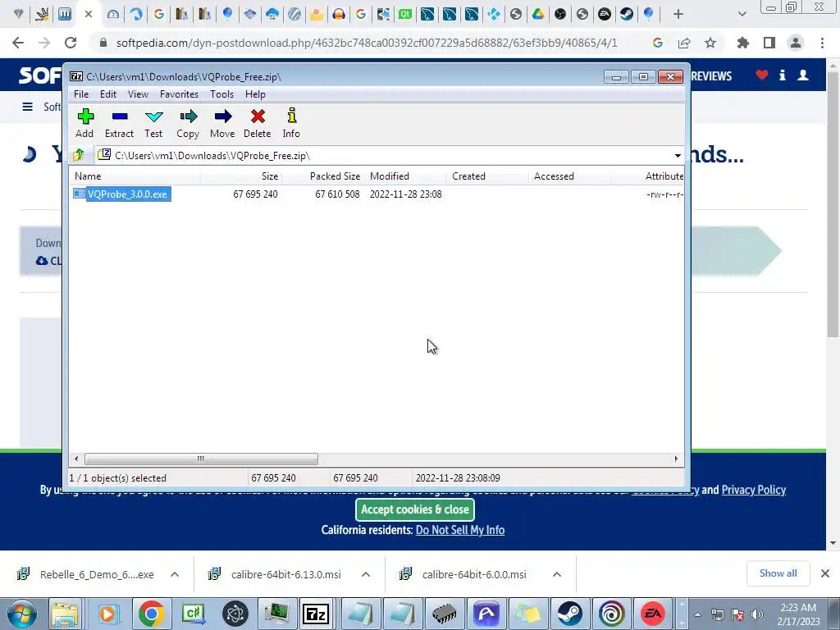Open the Privacy Policy link
The width and height of the screenshot is (840, 630).
click(753, 490)
